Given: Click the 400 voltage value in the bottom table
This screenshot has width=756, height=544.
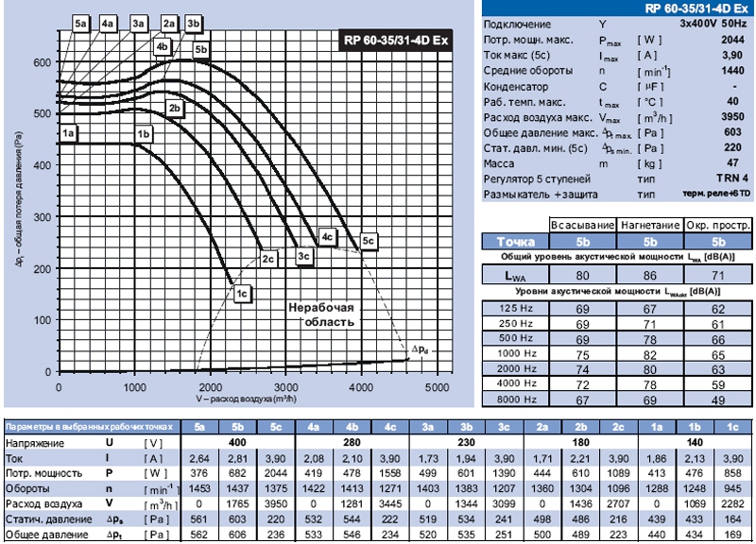Looking at the screenshot, I should click(237, 442).
